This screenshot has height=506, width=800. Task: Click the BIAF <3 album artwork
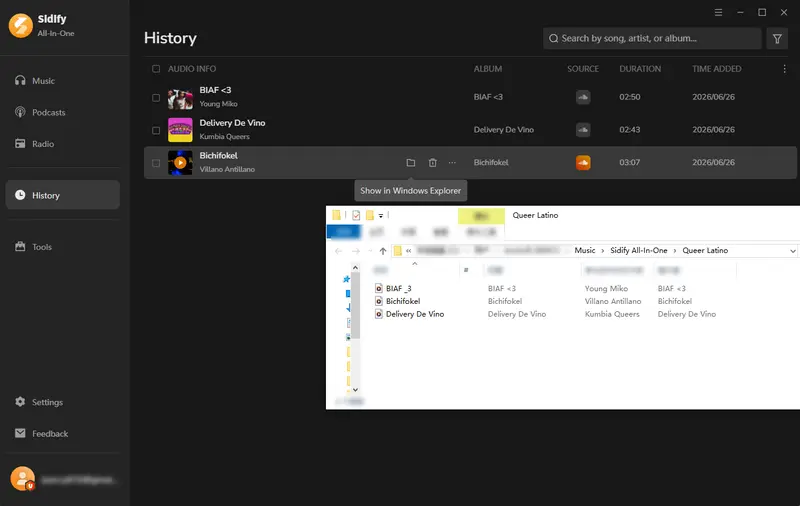tap(180, 97)
